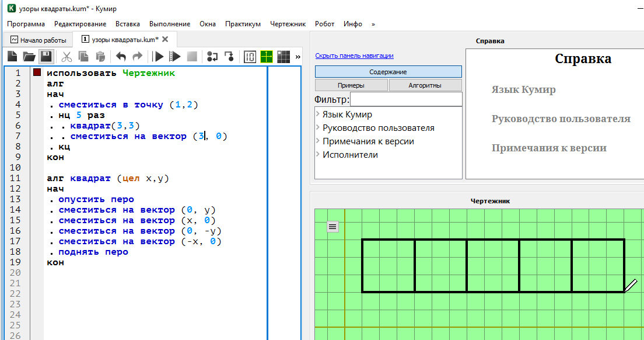Open Руководство пользователя heading in Справка page

[x=561, y=119]
